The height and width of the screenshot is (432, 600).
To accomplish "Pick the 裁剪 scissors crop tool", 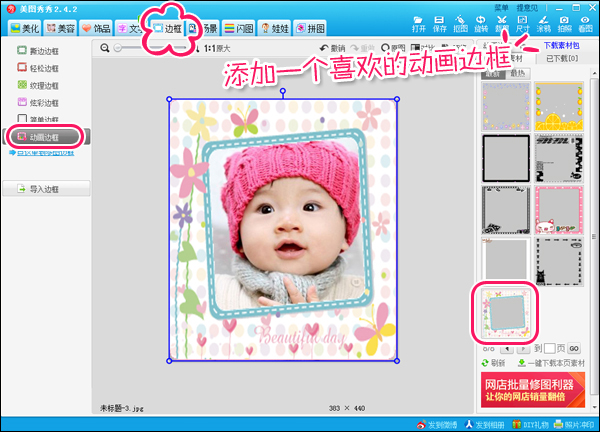I will [x=502, y=24].
